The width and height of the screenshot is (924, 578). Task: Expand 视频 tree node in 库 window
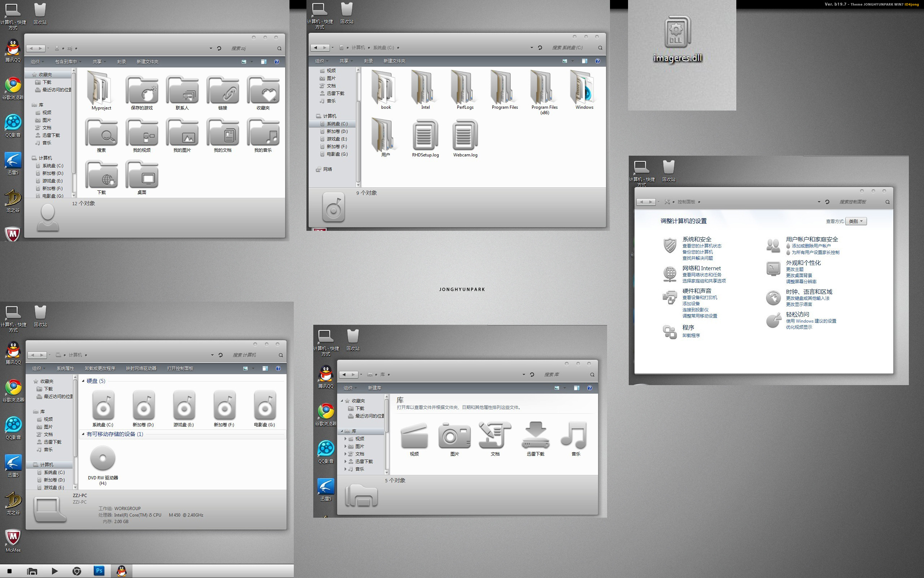point(345,439)
